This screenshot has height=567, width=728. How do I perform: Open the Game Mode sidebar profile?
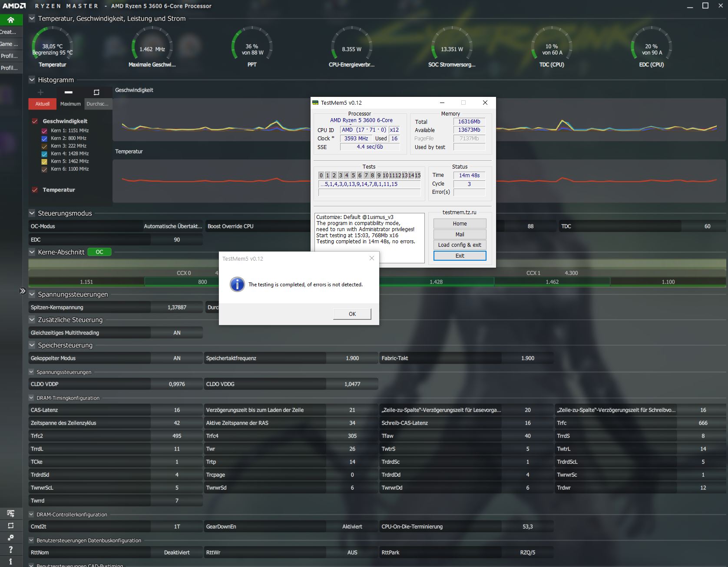[11, 44]
